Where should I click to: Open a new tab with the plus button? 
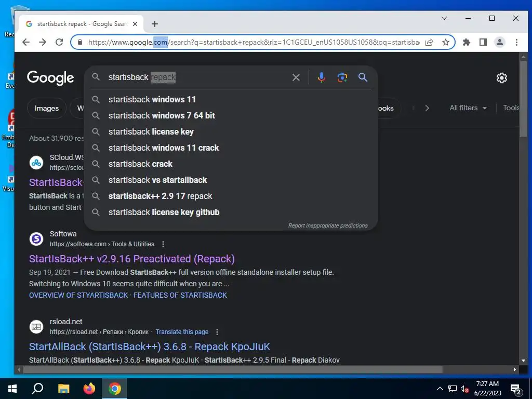tap(155, 24)
